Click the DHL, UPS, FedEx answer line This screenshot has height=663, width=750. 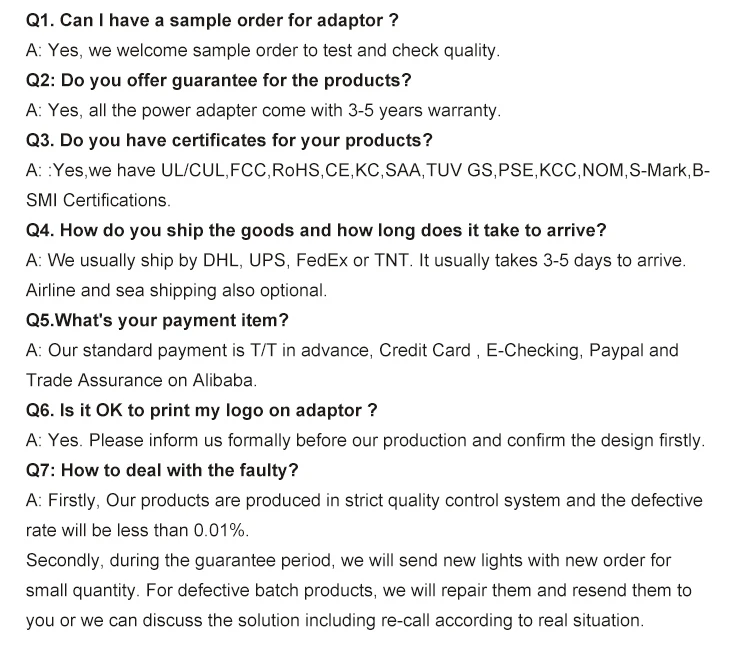355,260
